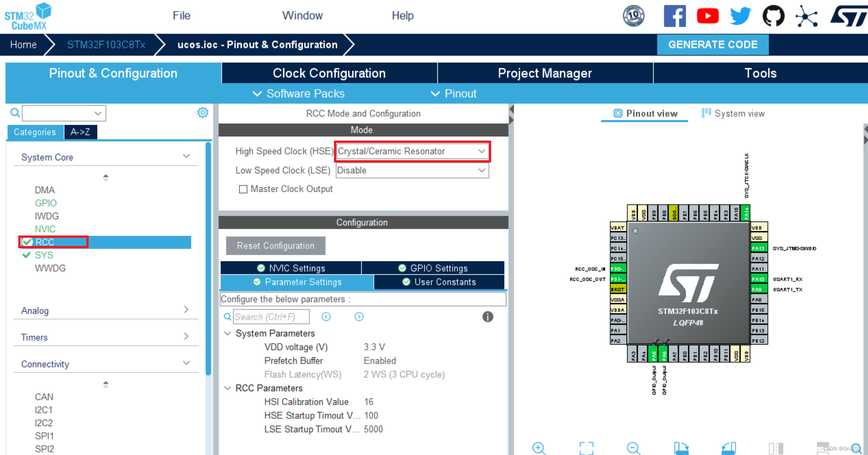Select GPIO in System Core list
The image size is (868, 455).
point(46,203)
